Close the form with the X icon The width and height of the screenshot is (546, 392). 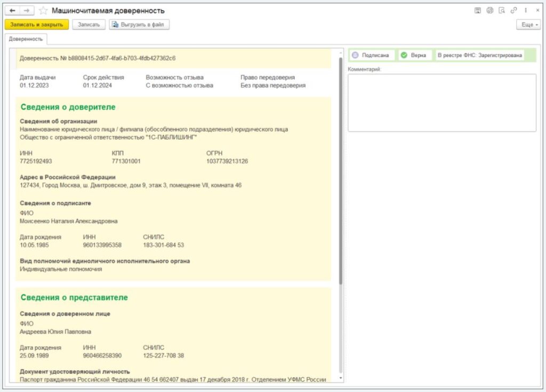[537, 11]
